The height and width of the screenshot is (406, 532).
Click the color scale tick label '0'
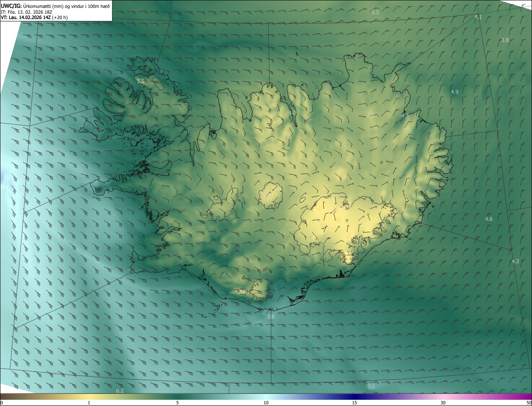[x=2, y=403]
